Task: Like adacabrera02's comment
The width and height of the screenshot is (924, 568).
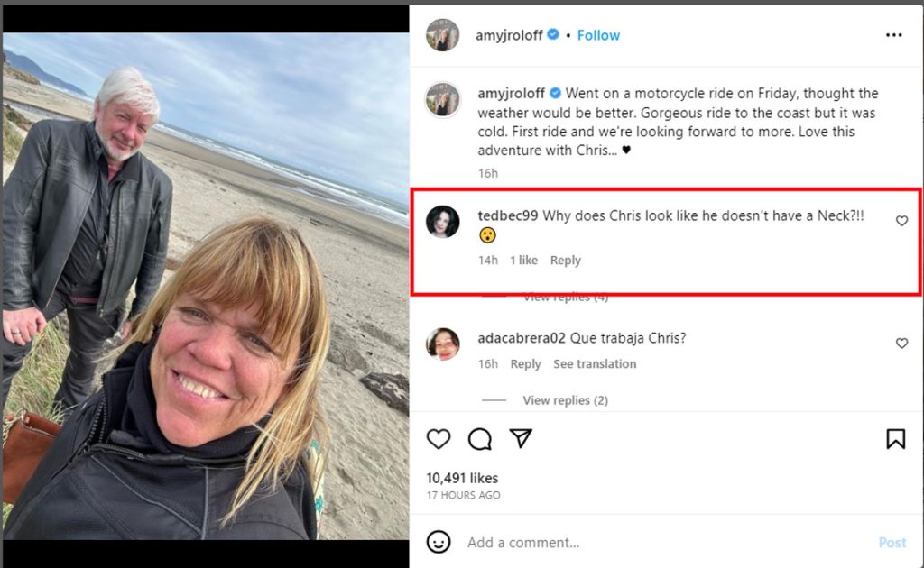Action: point(901,344)
